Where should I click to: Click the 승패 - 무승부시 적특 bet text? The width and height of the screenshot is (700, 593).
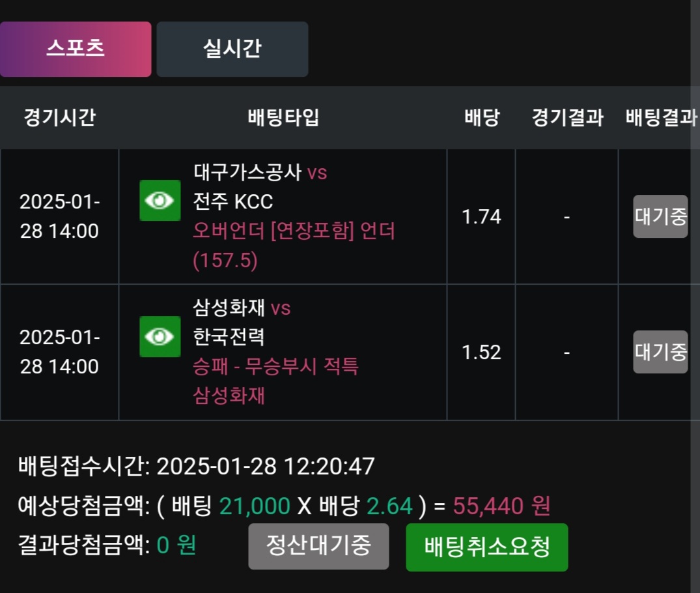point(276,367)
